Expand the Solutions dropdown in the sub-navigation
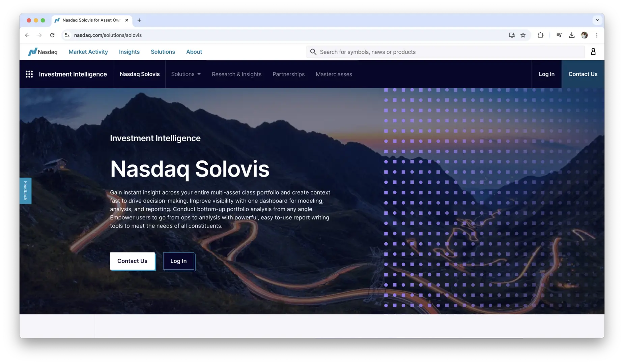This screenshot has height=364, width=624. [186, 74]
